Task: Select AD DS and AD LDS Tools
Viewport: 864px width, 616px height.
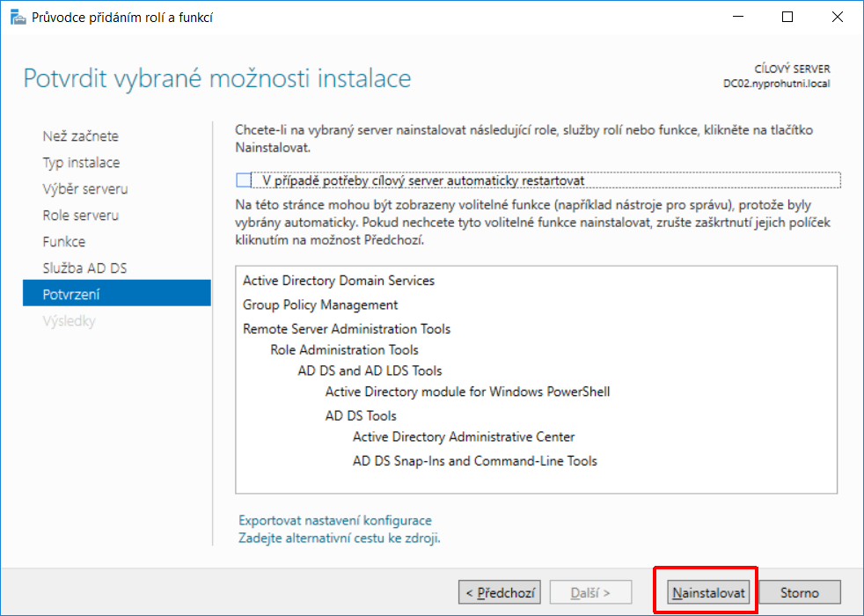Action: 370,370
